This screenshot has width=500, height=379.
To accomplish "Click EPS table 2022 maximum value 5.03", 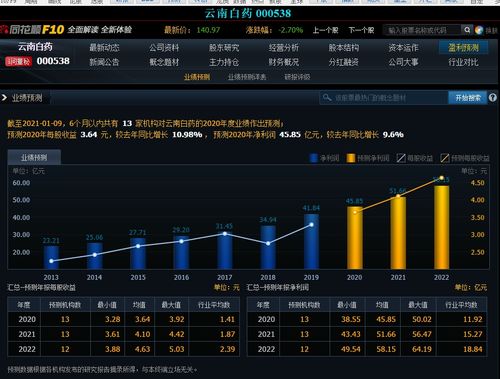I will click(177, 349).
